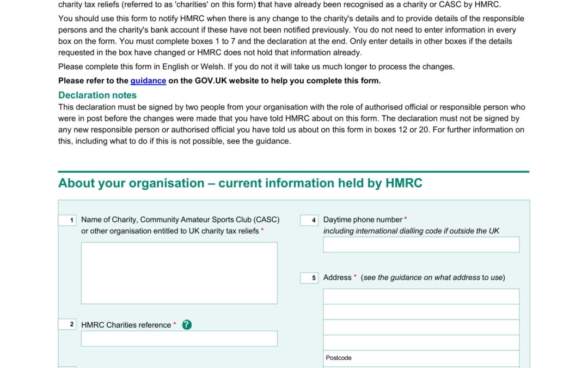Click the box 2 number marker
Viewport: 588px width, 368px height.
click(67, 324)
